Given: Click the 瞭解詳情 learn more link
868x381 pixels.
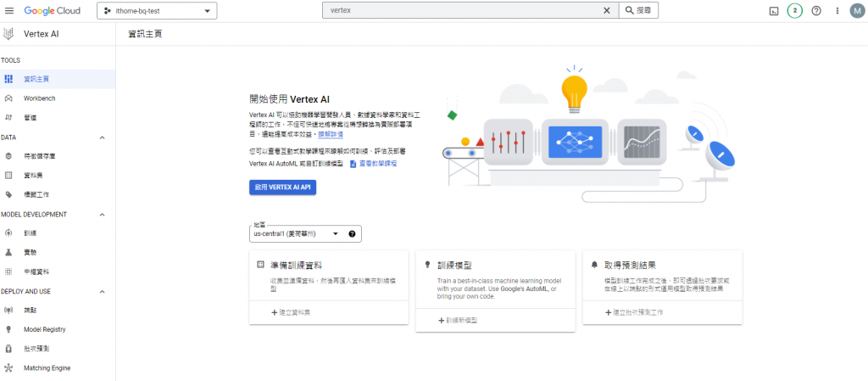Looking at the screenshot, I should click(331, 135).
